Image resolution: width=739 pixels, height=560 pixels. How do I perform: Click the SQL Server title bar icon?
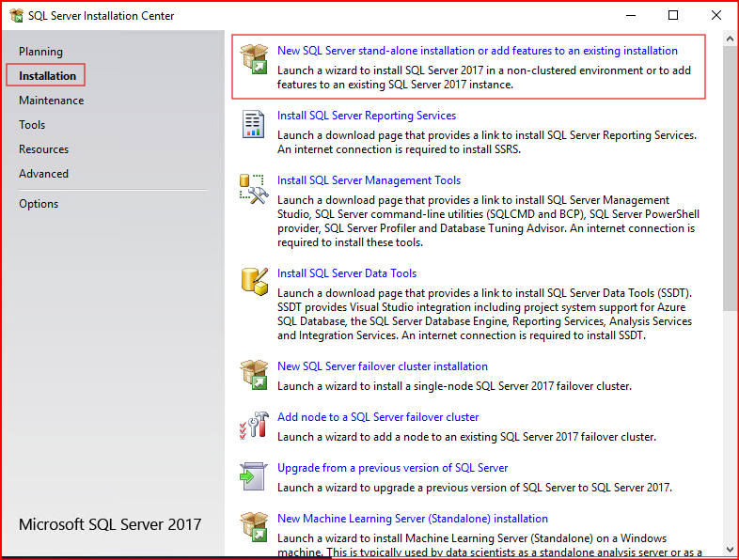click(17, 16)
